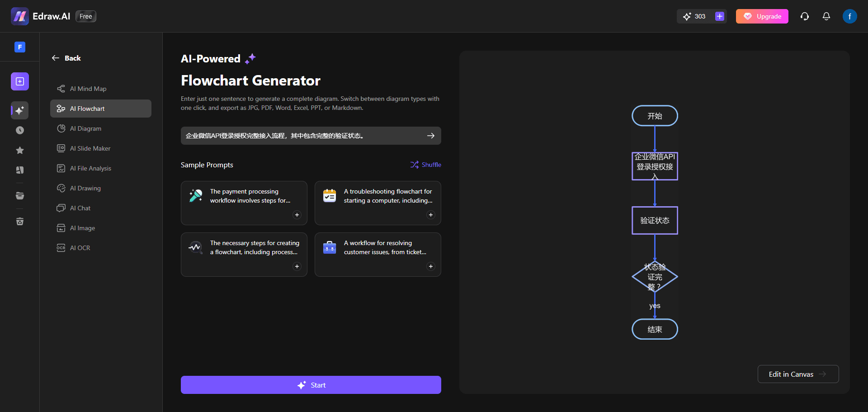
Task: Shuffle the sample prompts
Action: coord(425,165)
